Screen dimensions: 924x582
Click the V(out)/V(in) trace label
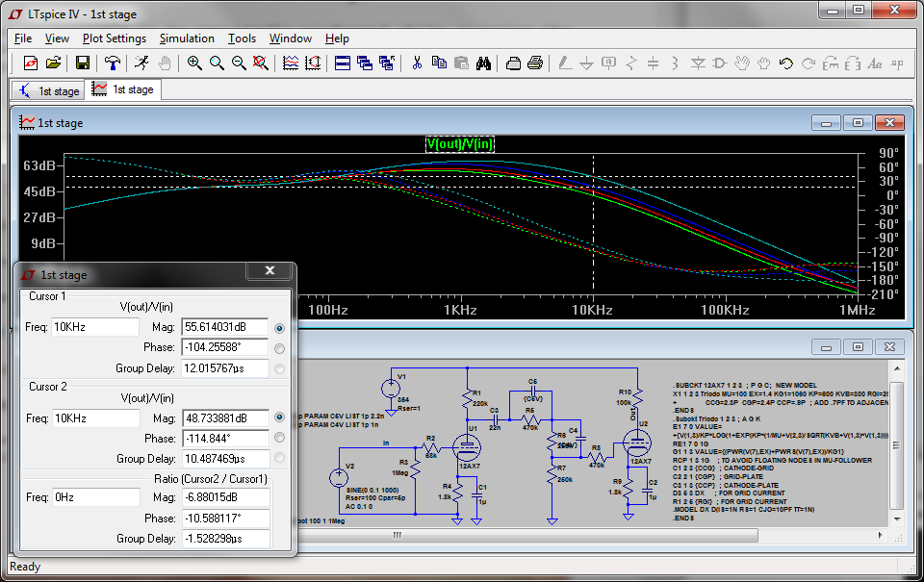[460, 144]
